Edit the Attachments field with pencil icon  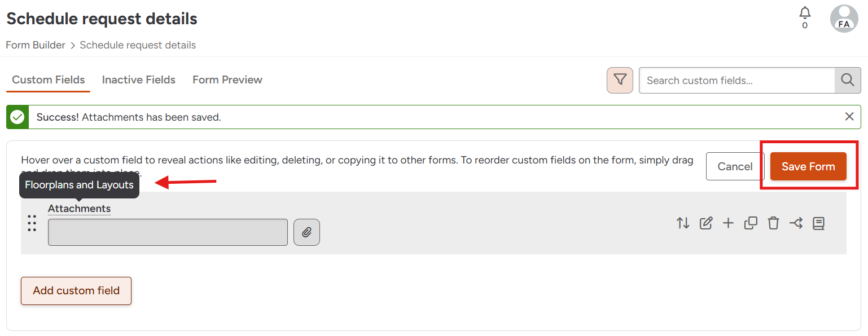[x=705, y=223]
